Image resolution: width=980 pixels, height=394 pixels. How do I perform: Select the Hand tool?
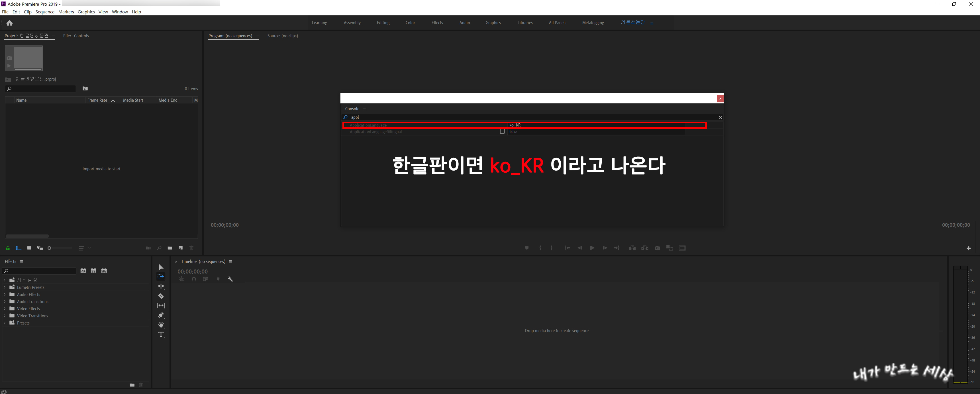(x=161, y=324)
